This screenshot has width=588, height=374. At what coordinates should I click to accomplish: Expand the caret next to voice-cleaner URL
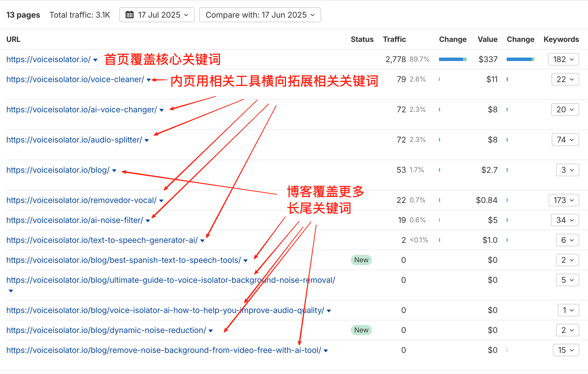pos(148,80)
